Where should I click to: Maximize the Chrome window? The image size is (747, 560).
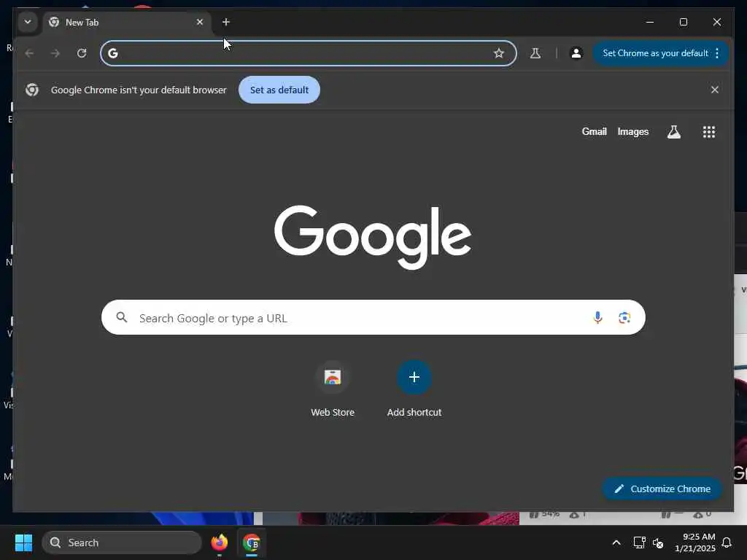[683, 22]
